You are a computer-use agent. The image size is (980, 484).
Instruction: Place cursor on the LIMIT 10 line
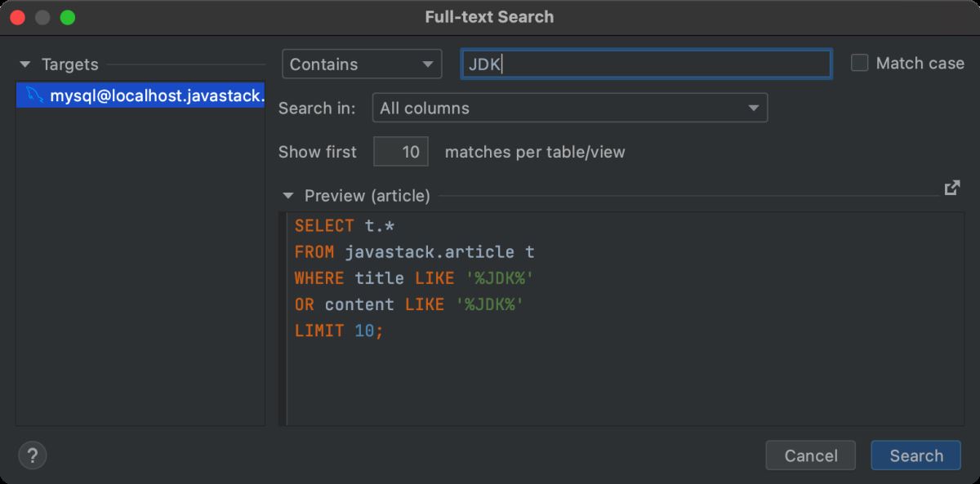pos(339,331)
